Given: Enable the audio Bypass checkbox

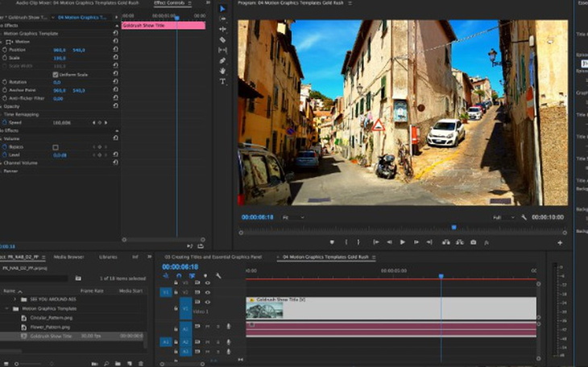Looking at the screenshot, I should (x=56, y=147).
